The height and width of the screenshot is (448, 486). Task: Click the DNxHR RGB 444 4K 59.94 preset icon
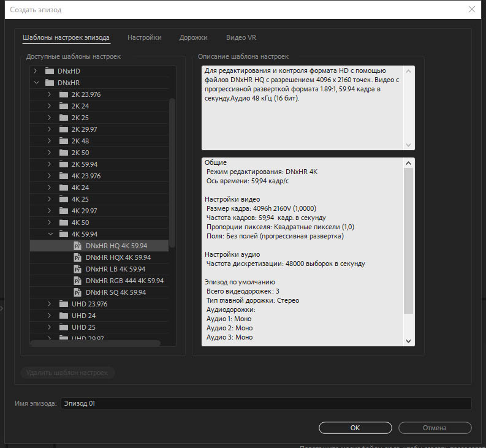77,281
